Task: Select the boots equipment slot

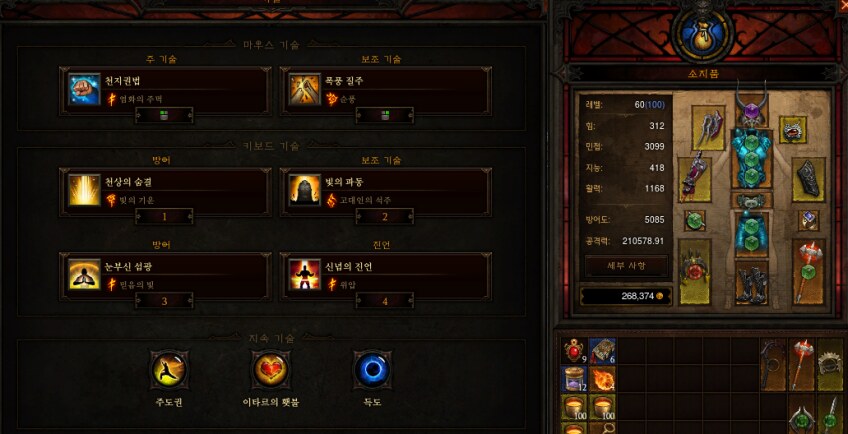Action: tap(752, 282)
